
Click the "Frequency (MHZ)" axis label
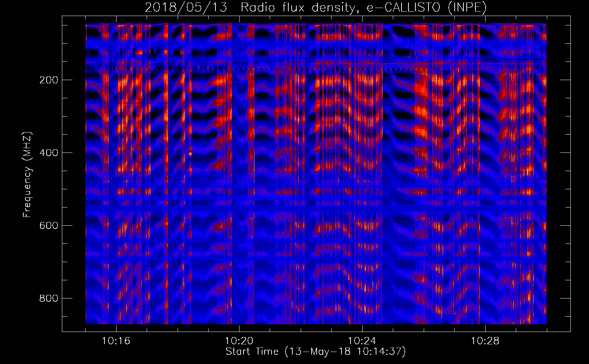(x=27, y=174)
